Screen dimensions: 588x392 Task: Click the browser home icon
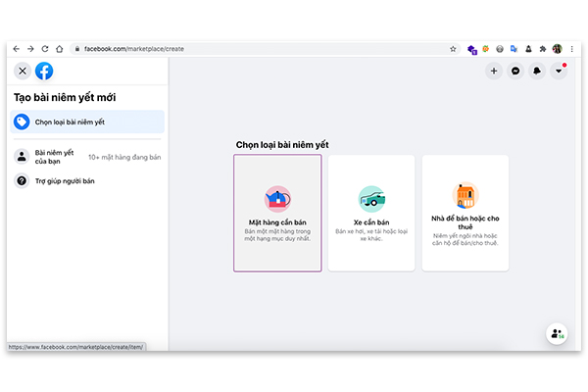point(59,48)
